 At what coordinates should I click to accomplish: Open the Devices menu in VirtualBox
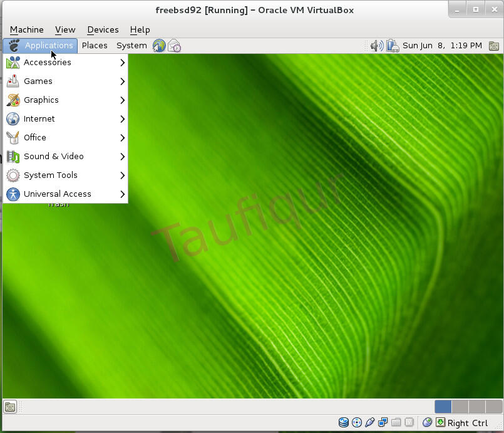click(102, 29)
